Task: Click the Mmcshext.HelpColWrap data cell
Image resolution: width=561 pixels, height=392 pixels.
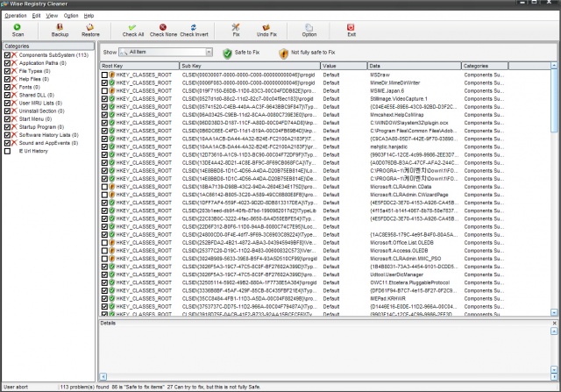Action: click(x=397, y=115)
